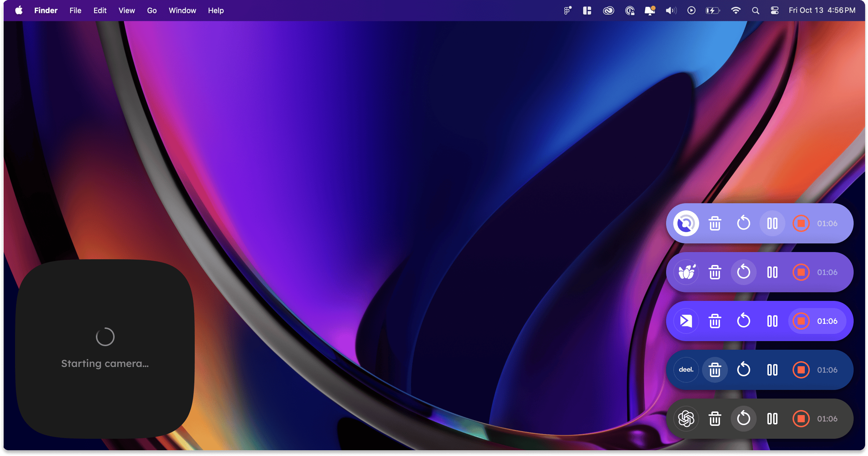The width and height of the screenshot is (868, 456).
Task: Stop recording in the arrow logo bar
Action: point(801,321)
